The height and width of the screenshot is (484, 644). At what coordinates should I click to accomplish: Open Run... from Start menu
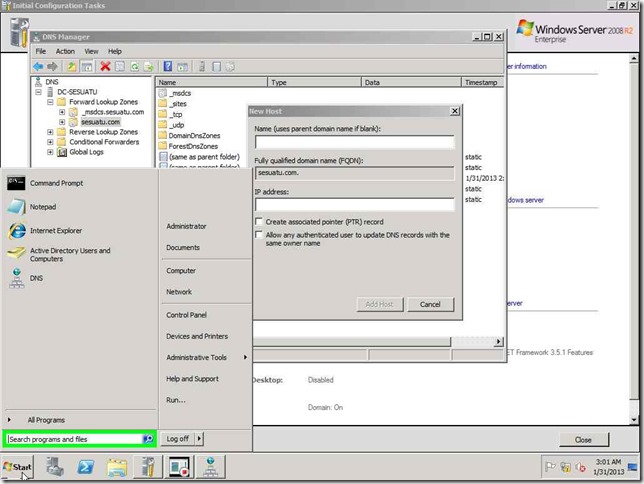tap(176, 400)
